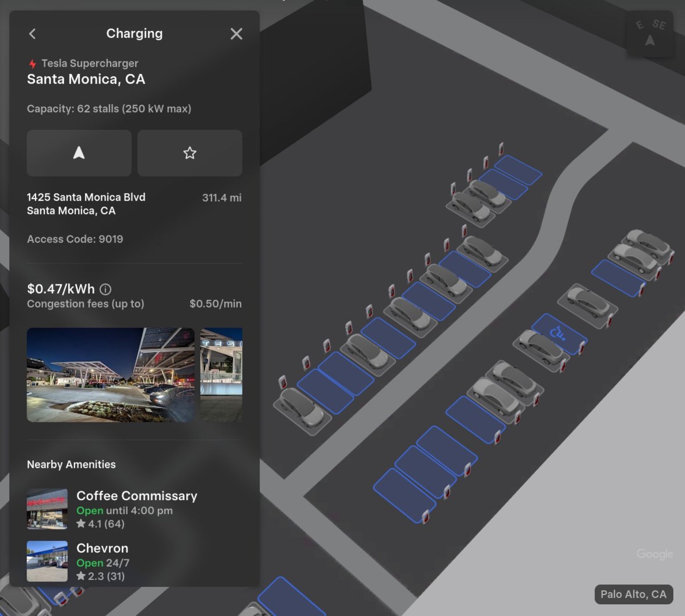Click the star rating icon for Coffee Commissary
The image size is (685, 616).
[81, 524]
